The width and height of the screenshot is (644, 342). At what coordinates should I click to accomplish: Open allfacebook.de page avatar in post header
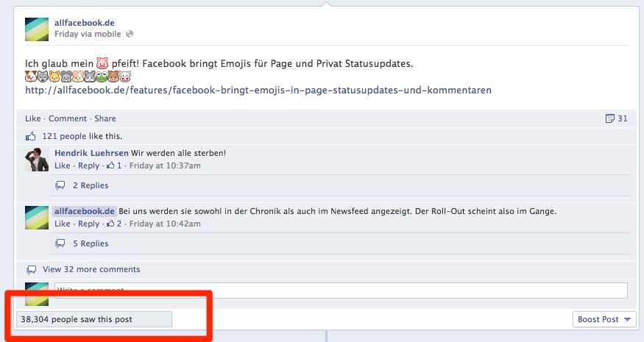pyautogui.click(x=37, y=29)
